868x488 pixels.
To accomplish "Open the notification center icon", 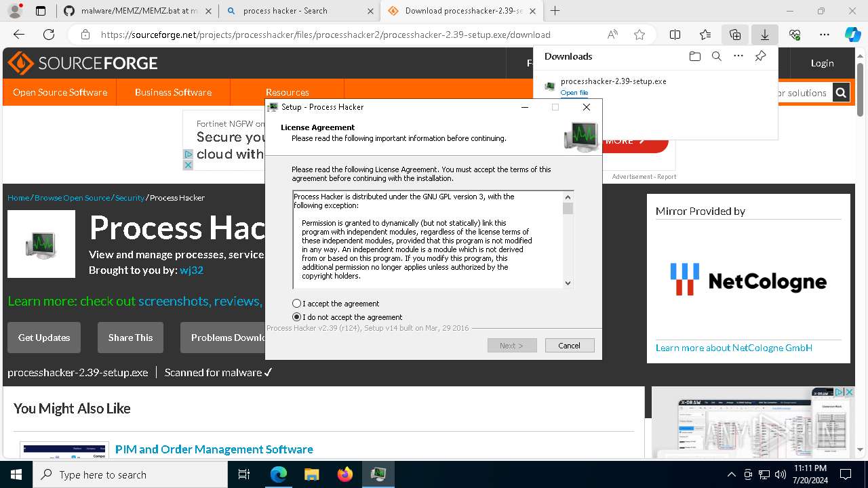I will [x=846, y=474].
